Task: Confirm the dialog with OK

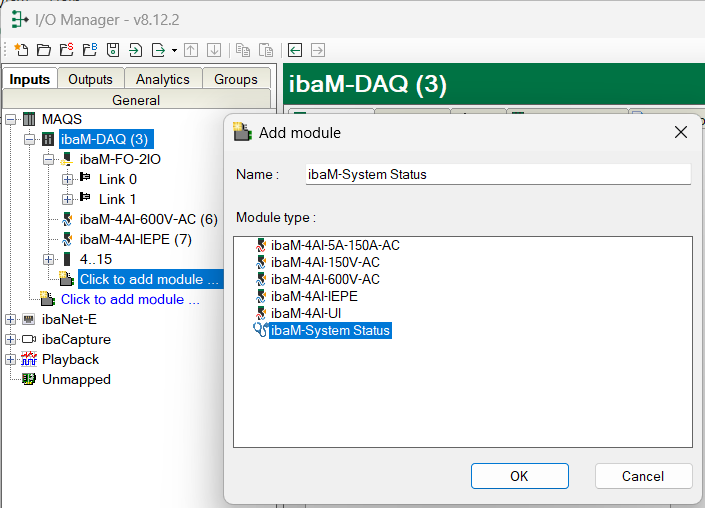Action: 519,476
